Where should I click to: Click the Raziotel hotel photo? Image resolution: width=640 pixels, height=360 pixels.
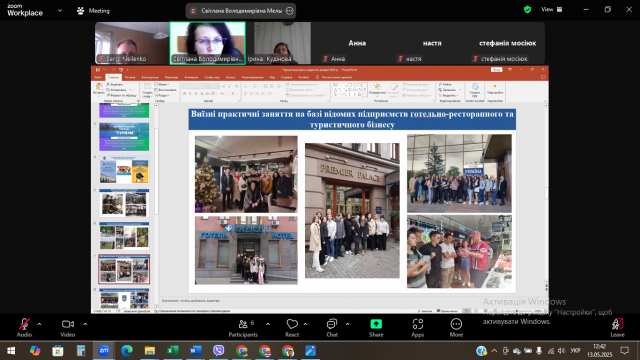(246, 250)
